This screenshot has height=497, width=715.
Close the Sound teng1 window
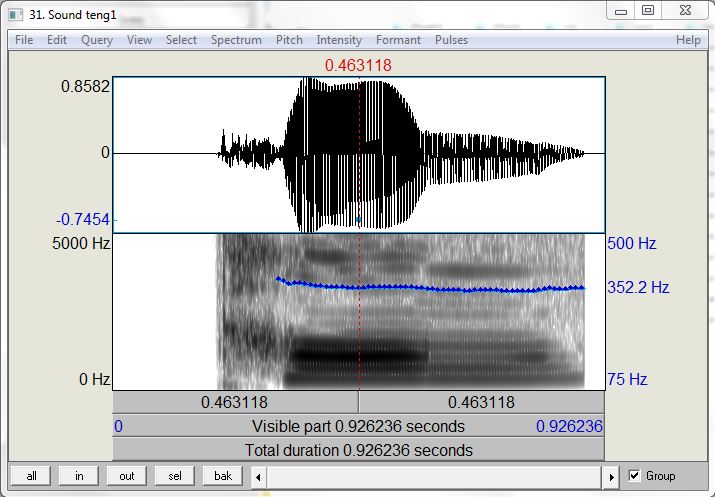coord(685,10)
